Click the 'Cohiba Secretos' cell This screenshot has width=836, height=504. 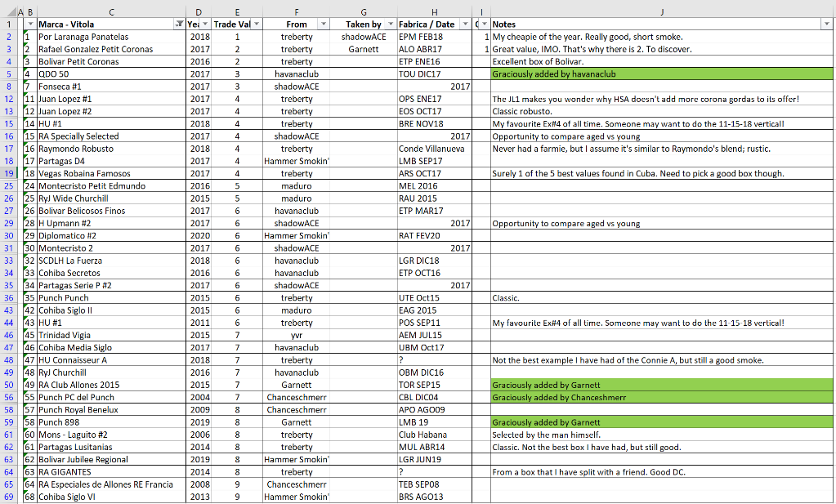(111, 273)
